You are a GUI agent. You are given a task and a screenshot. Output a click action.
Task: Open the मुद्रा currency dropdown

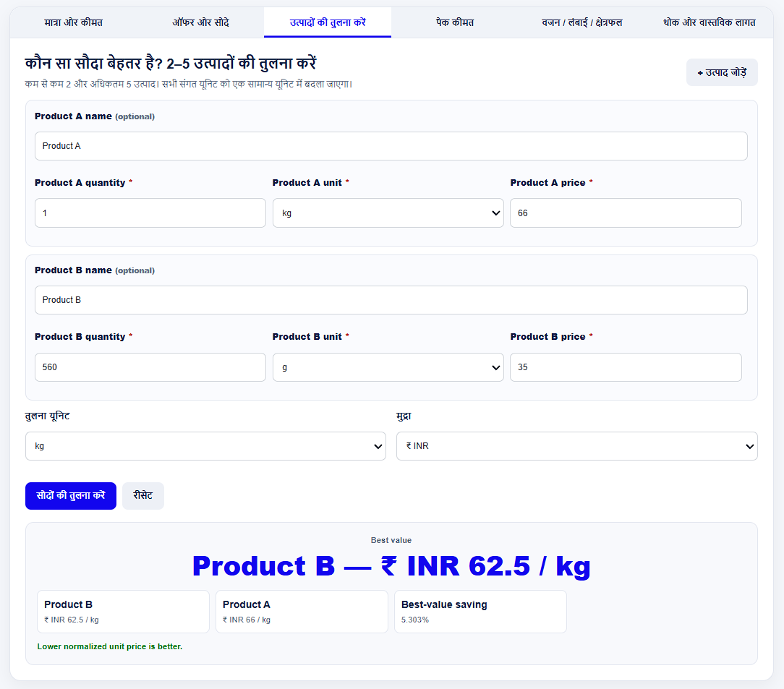577,446
